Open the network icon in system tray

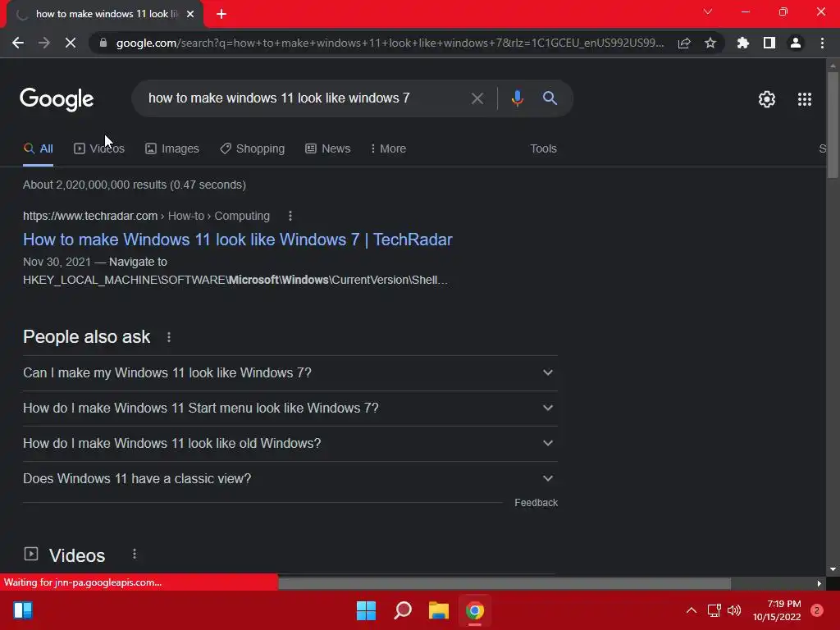(x=714, y=610)
